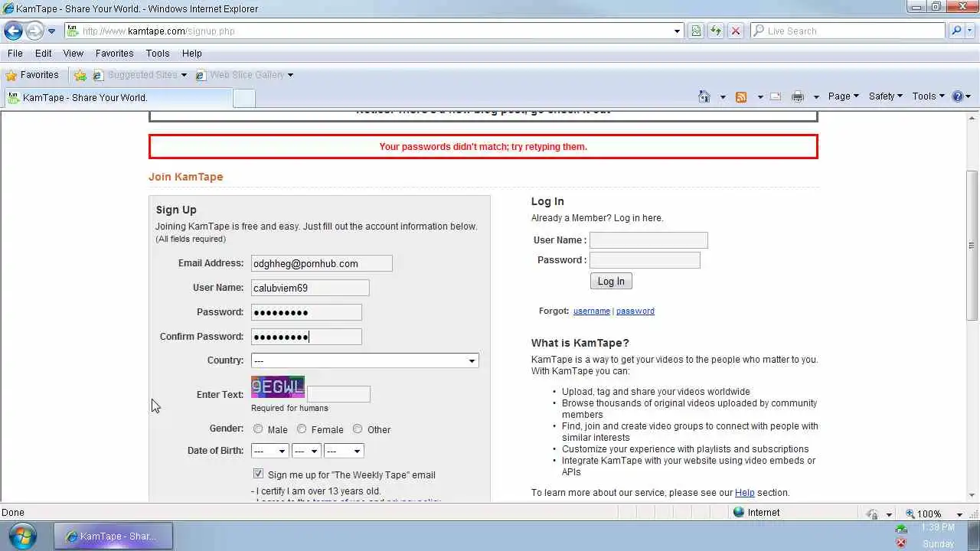Select the Female gender radio button
980x551 pixels.
(x=302, y=429)
